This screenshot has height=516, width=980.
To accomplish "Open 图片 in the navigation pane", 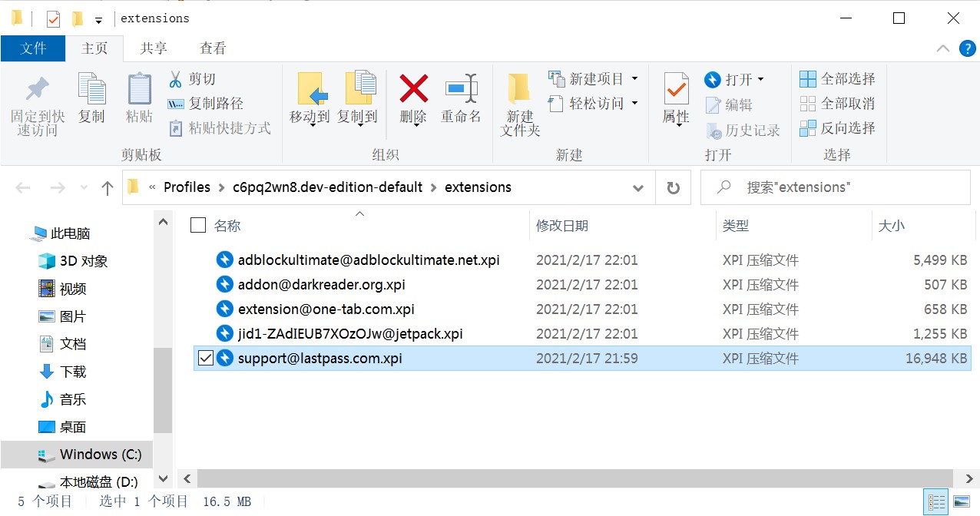I will coord(61,316).
